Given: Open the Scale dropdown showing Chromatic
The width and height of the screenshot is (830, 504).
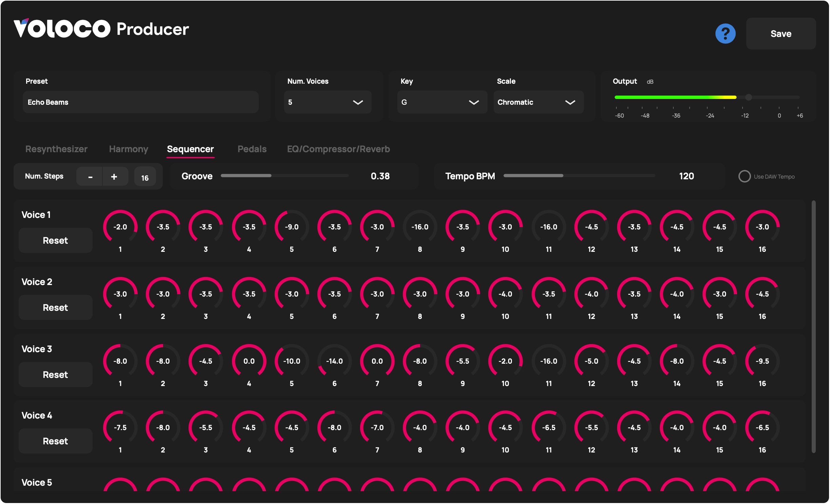Looking at the screenshot, I should (x=538, y=102).
